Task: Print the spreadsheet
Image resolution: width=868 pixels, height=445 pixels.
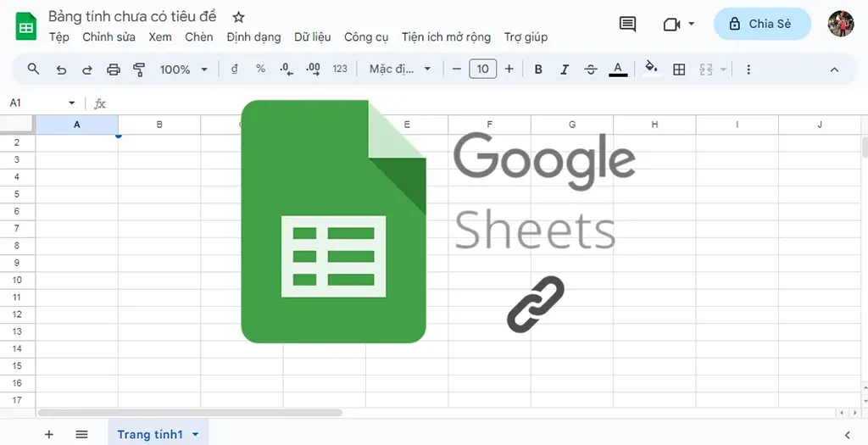Action: pos(114,70)
